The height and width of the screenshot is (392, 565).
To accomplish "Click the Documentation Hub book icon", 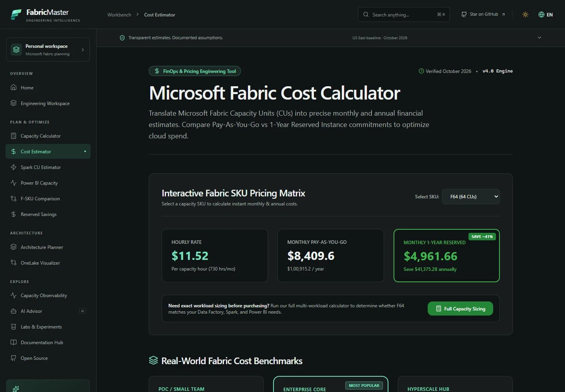I will coord(14,342).
